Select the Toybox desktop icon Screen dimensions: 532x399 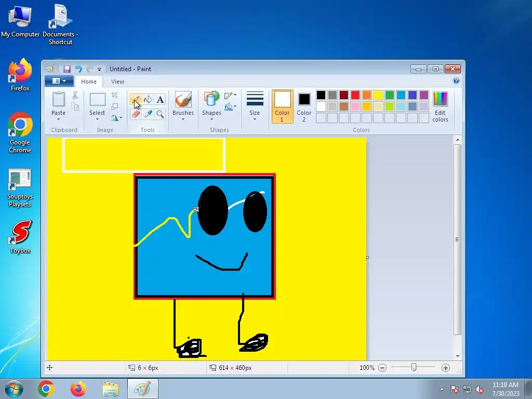[x=20, y=237]
